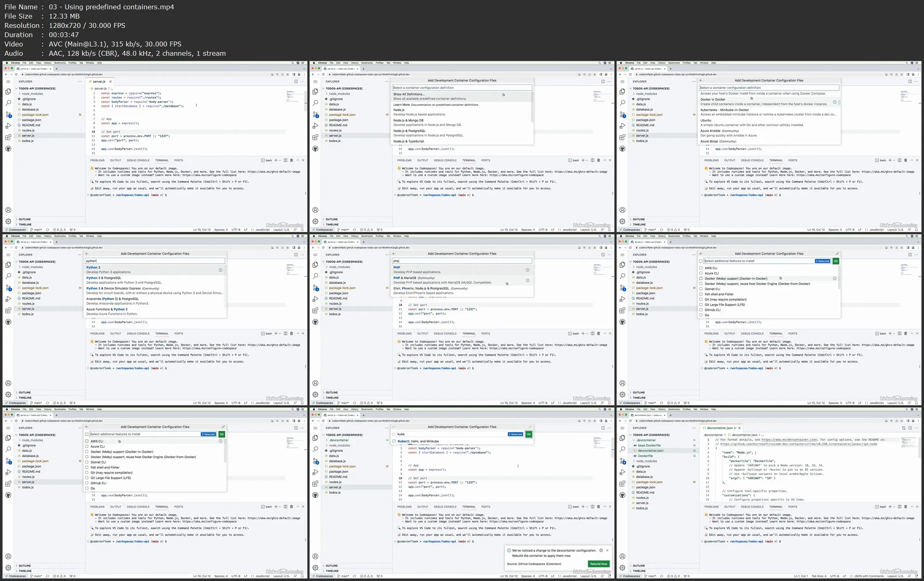This screenshot has width=924, height=581.
Task: Split the editor showing devcontainer.json
Action: click(x=910, y=428)
